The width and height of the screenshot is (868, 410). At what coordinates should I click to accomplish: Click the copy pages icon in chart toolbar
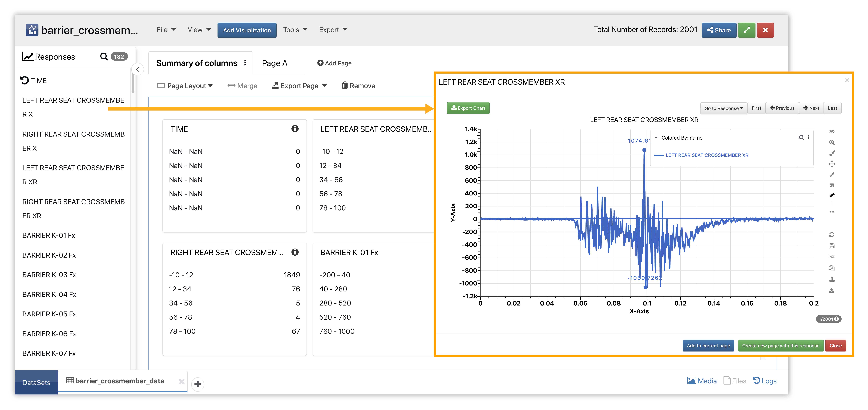(x=832, y=268)
